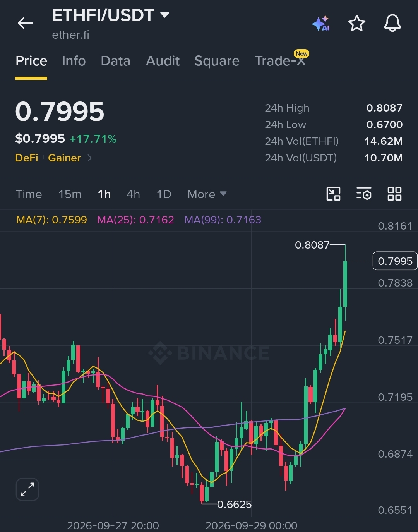Open the grid layout icon

tap(394, 194)
